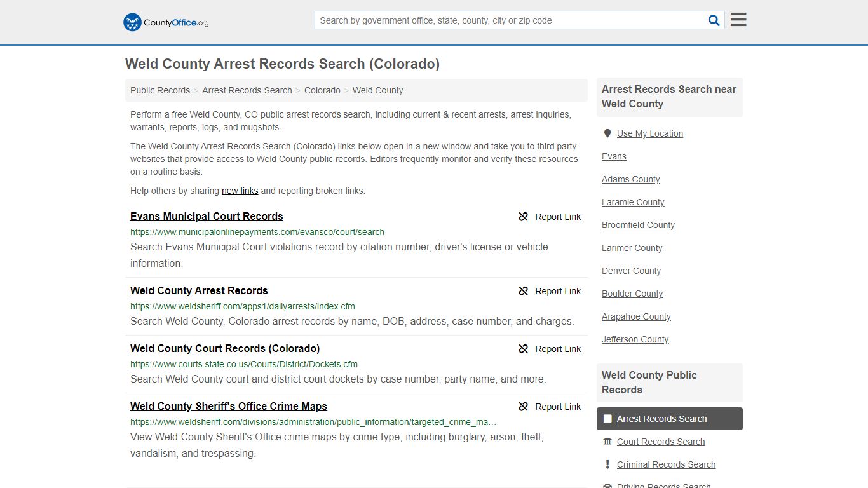Click the magnifier search icon
This screenshot has width=868, height=488.
(x=714, y=20)
